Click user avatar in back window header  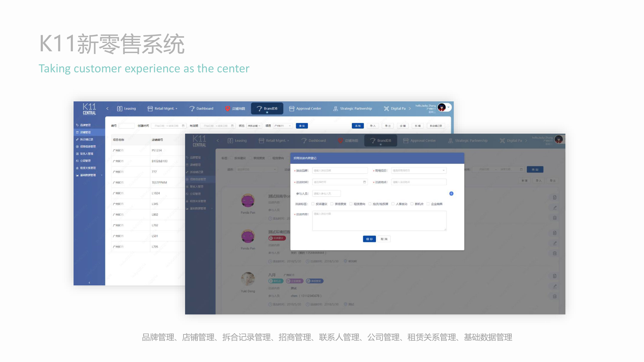[442, 108]
